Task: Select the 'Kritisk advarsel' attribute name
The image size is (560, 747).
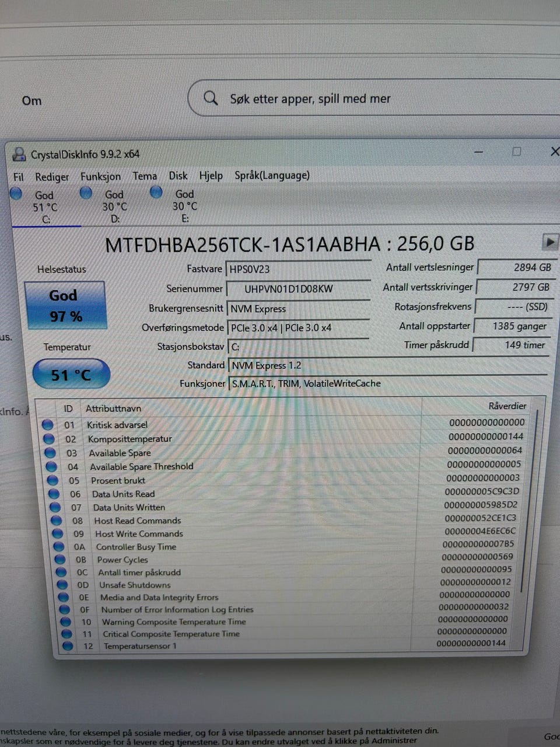Action: [117, 425]
